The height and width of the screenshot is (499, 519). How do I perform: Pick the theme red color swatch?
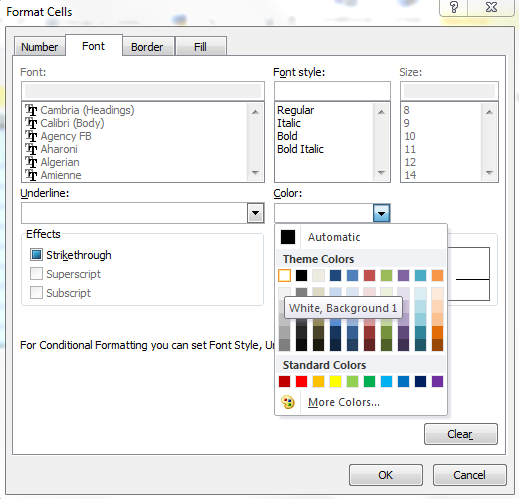point(369,276)
